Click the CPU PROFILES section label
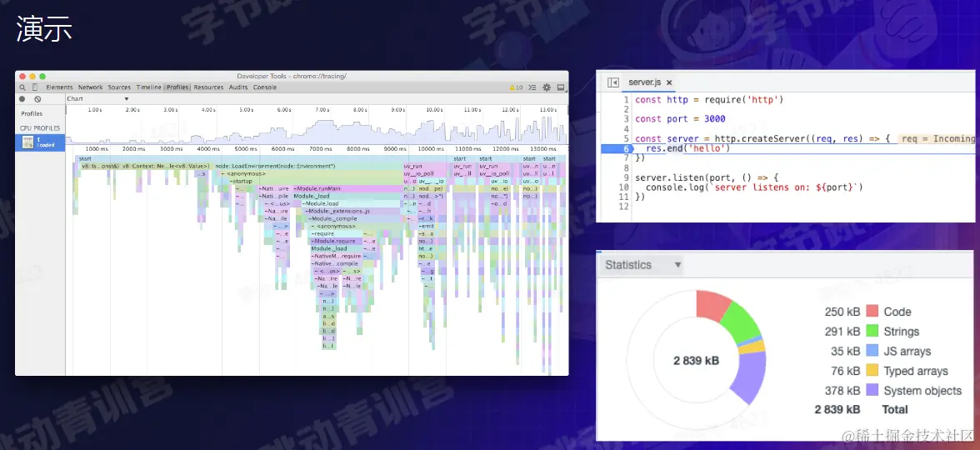Screen dimensions: 980x450 40,128
